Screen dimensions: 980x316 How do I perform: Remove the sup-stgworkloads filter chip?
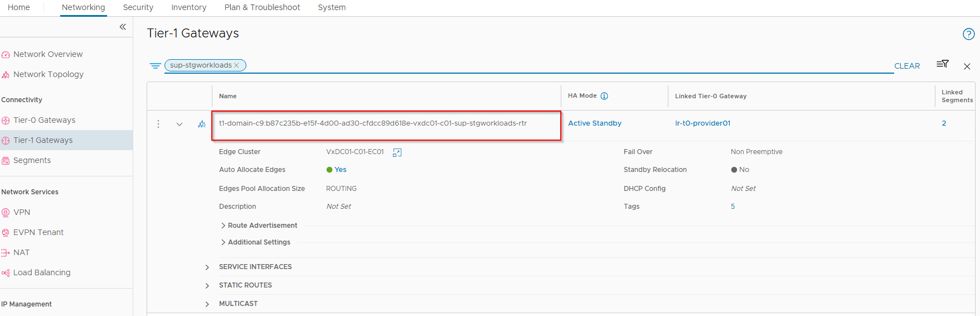(x=236, y=65)
